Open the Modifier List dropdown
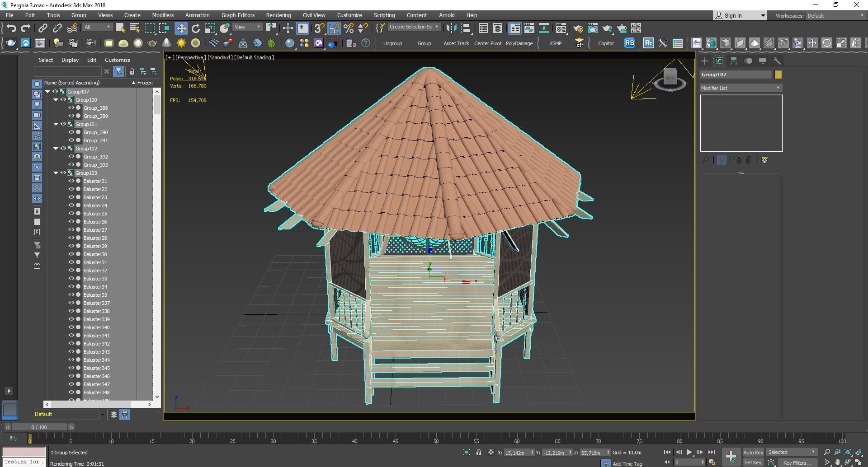Image resolution: width=868 pixels, height=467 pixels. (741, 88)
